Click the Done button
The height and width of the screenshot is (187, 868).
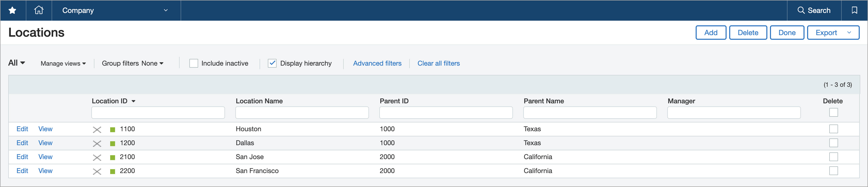(787, 32)
